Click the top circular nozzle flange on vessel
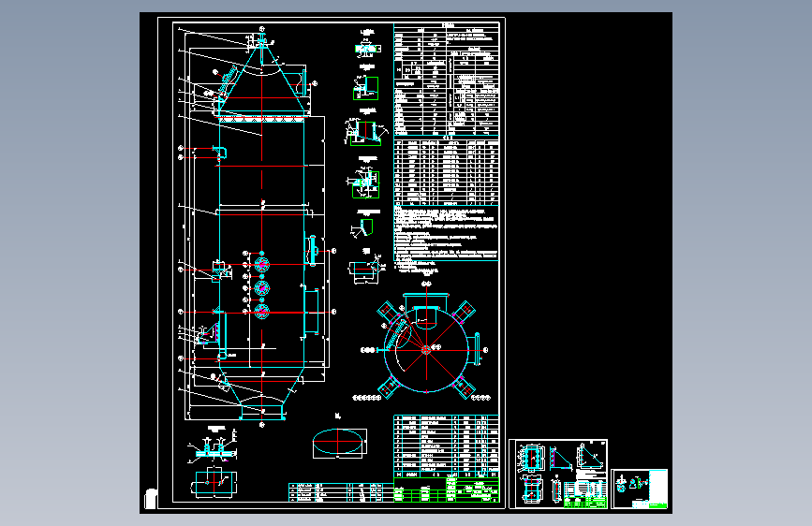Image resolution: width=812 pixels, height=526 pixels. (x=262, y=265)
